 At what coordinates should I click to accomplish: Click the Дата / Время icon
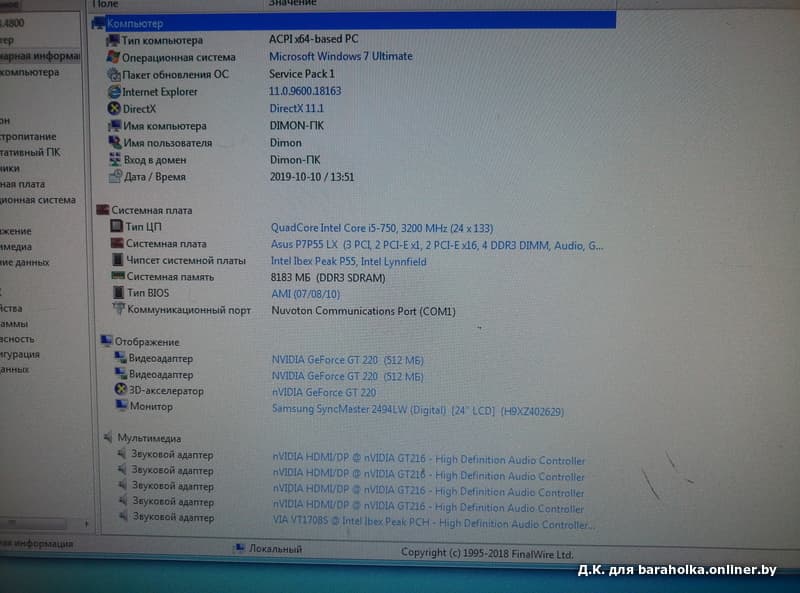[x=116, y=177]
